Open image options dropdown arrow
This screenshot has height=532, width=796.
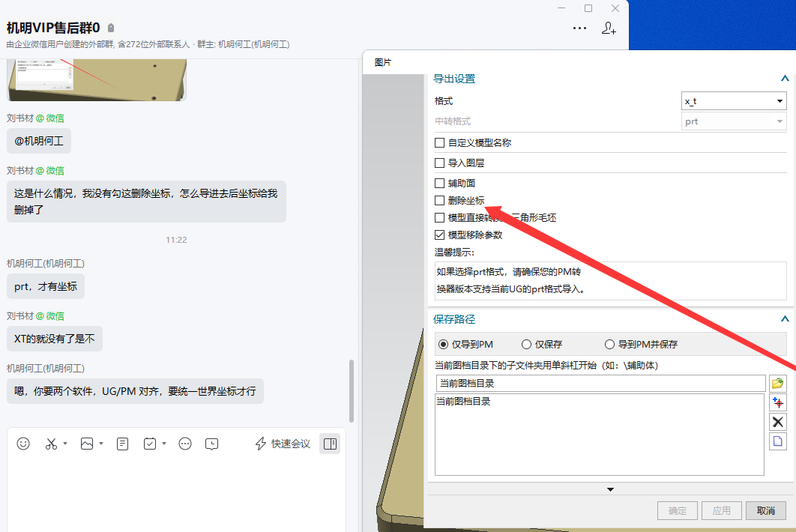tap(101, 444)
